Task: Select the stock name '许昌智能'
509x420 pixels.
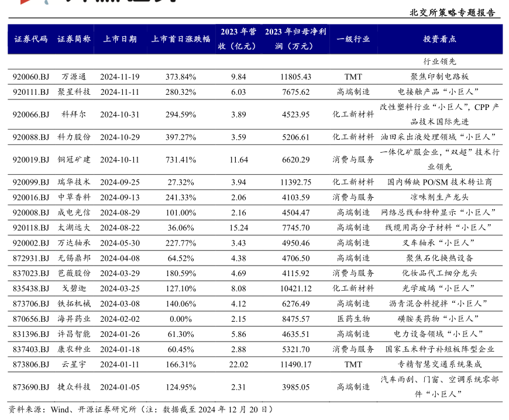Action: 74,335
